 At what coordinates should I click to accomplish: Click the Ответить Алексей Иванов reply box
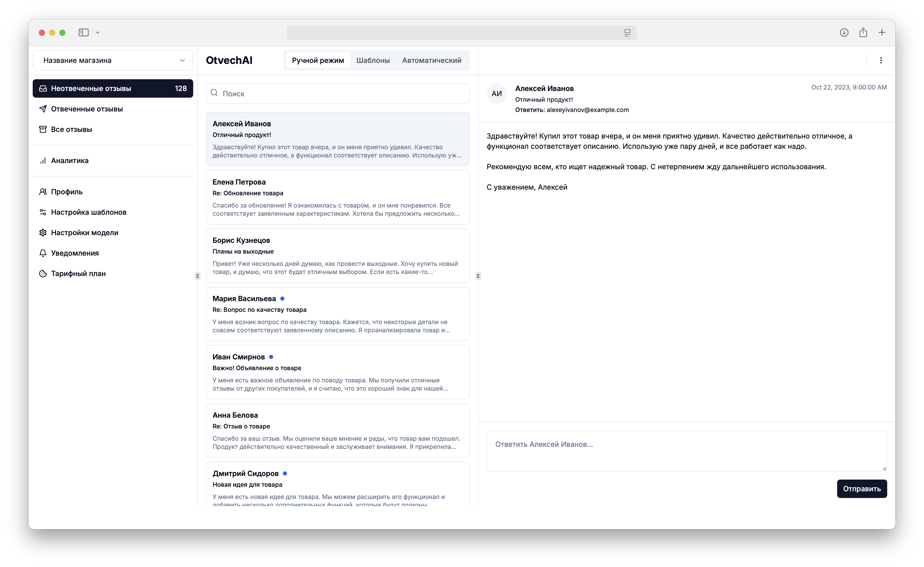(687, 451)
